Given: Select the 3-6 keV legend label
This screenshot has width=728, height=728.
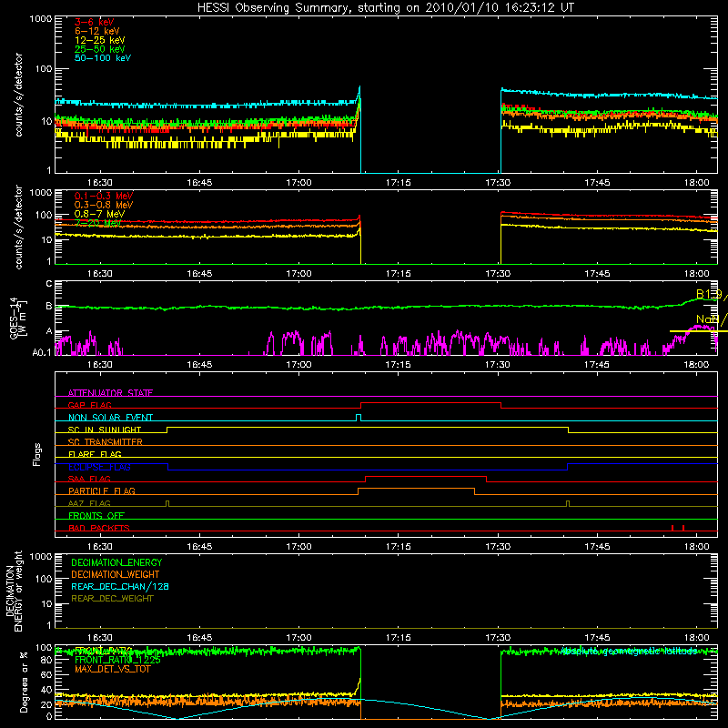Looking at the screenshot, I should point(95,22).
